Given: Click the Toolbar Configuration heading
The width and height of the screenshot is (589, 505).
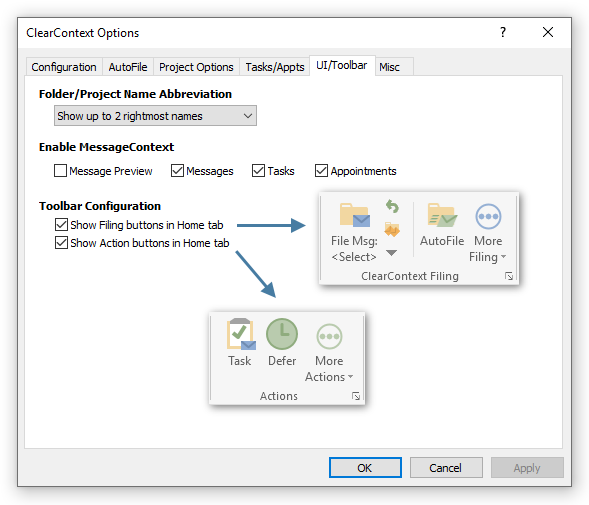Looking at the screenshot, I should tap(100, 206).
